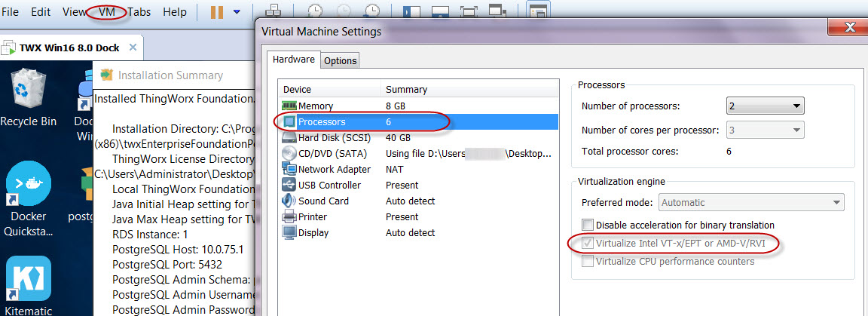Open the Tabs menu

point(139,11)
